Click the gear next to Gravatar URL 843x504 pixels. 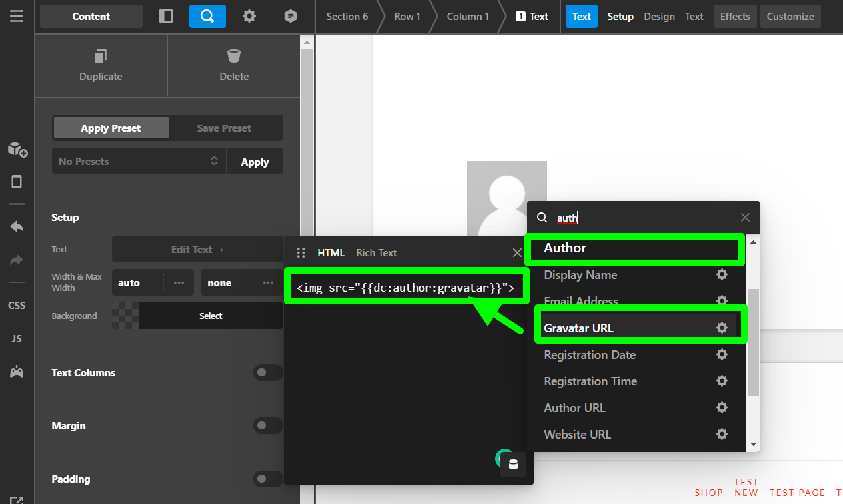[x=722, y=328]
